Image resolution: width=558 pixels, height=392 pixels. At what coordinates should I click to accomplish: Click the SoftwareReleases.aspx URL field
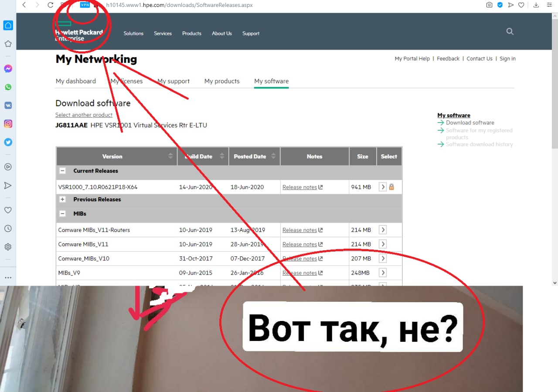coord(179,5)
